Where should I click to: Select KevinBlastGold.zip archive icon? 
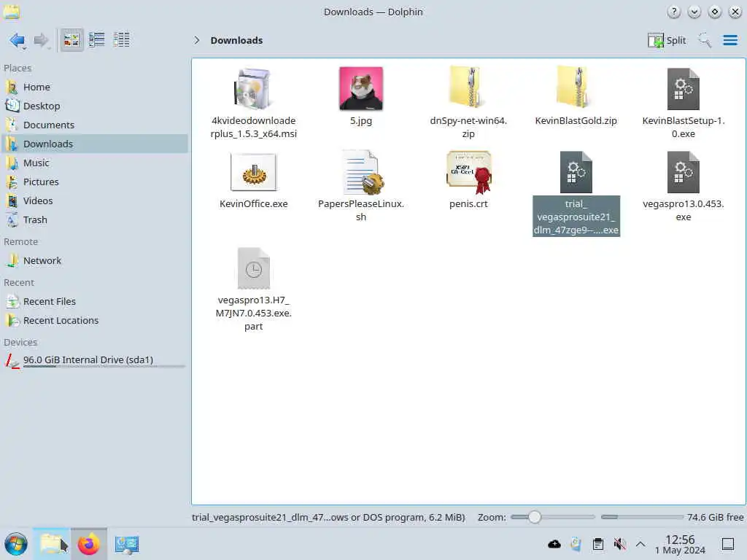pos(576,88)
